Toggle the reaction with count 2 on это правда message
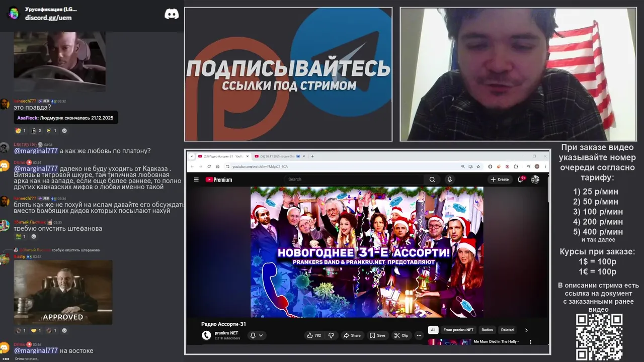This screenshot has width=644, height=362. (x=36, y=131)
